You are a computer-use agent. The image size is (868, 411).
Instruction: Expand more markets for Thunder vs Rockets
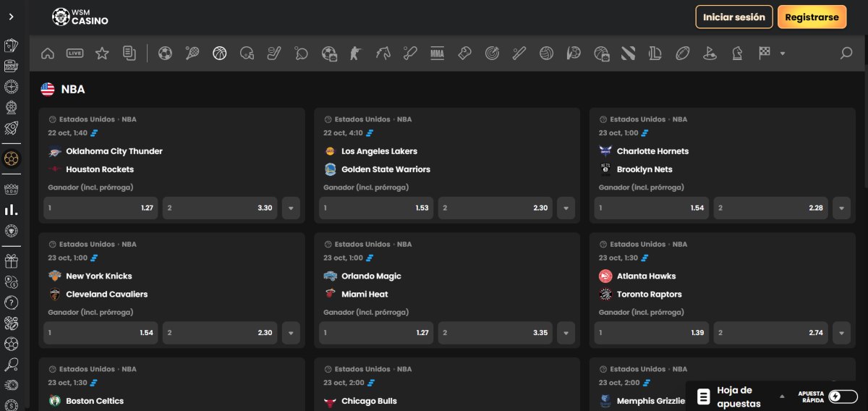pos(291,208)
